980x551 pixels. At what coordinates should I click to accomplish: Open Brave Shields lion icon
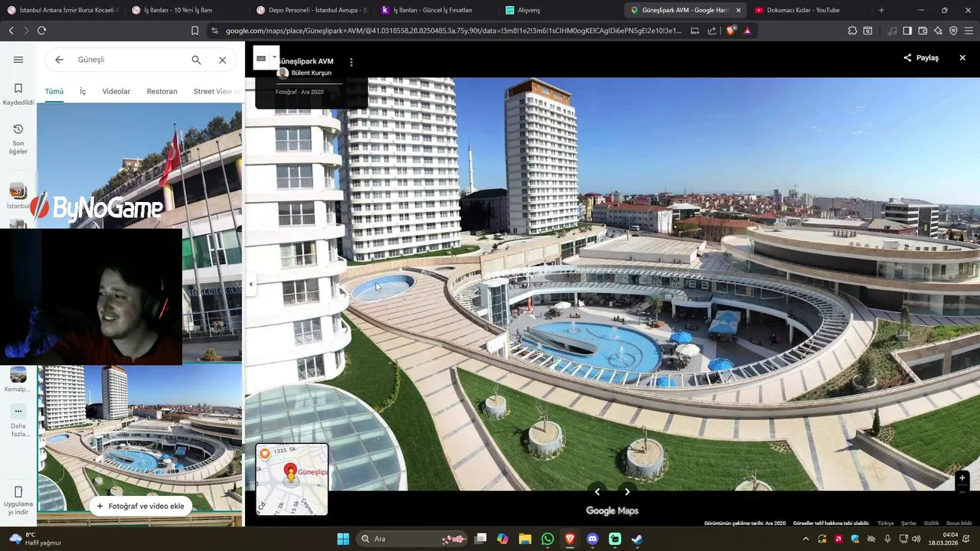[730, 31]
